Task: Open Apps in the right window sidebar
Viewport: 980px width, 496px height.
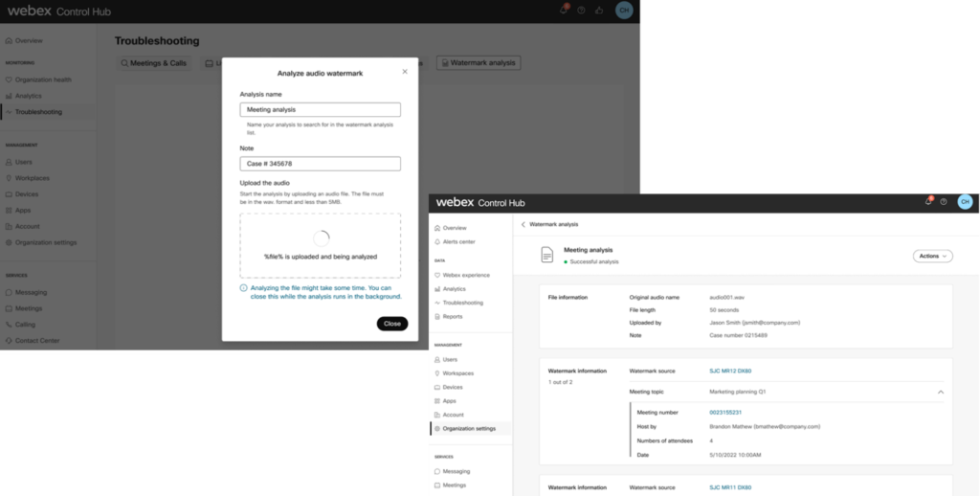Action: pos(445,401)
